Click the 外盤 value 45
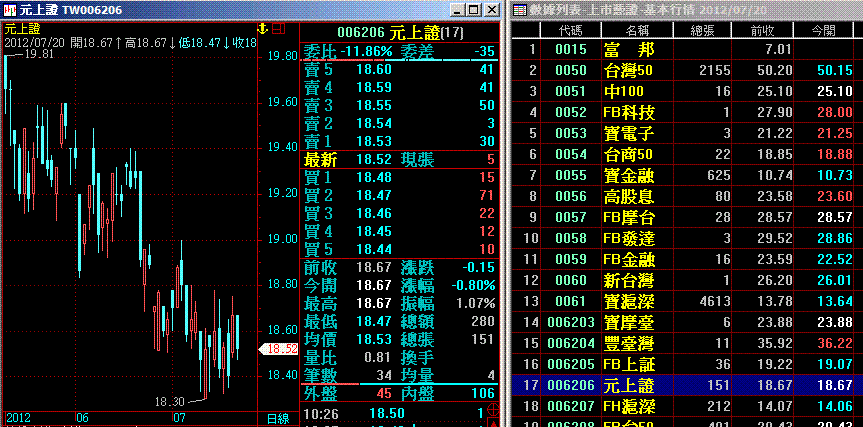 tap(384, 393)
